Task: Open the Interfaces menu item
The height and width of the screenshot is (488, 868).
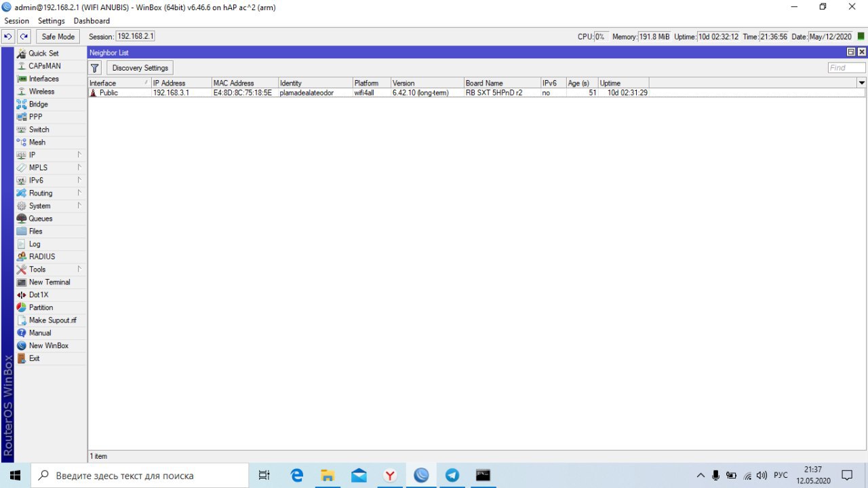Action: (x=50, y=79)
